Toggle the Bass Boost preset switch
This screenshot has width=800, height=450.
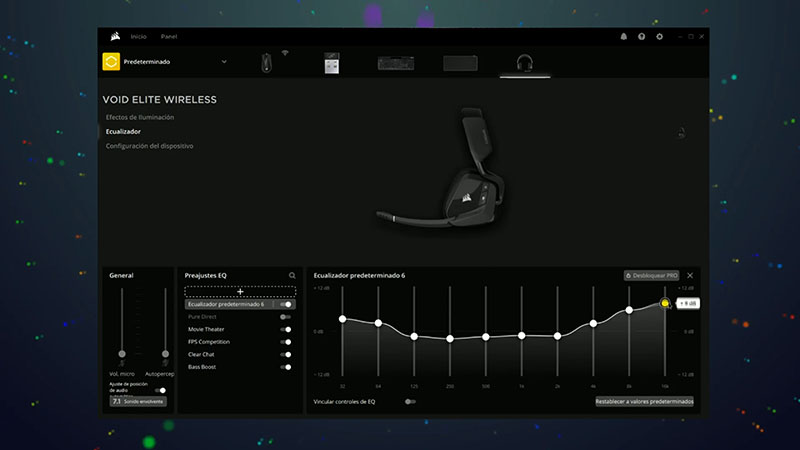point(286,367)
